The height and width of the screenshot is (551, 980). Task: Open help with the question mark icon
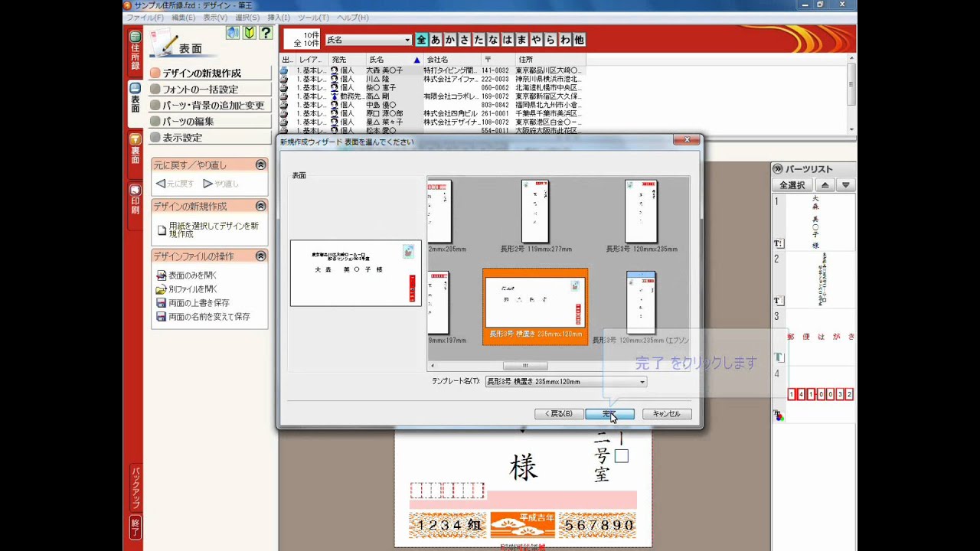(x=266, y=33)
